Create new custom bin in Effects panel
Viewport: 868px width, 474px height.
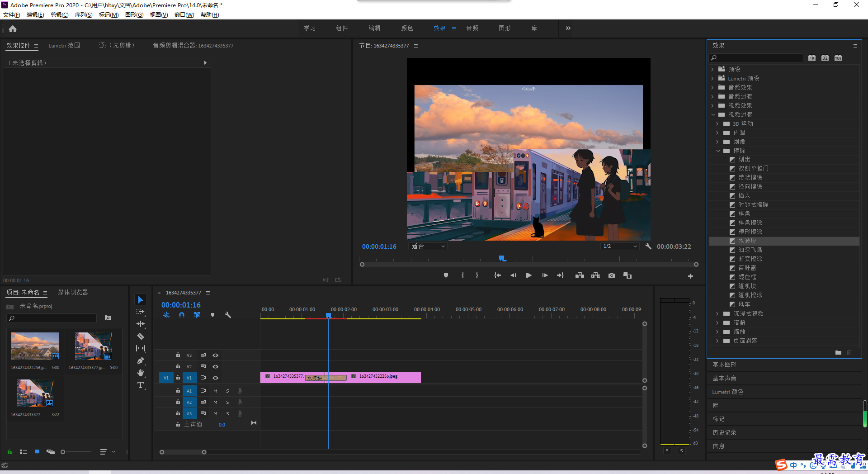tap(838, 352)
